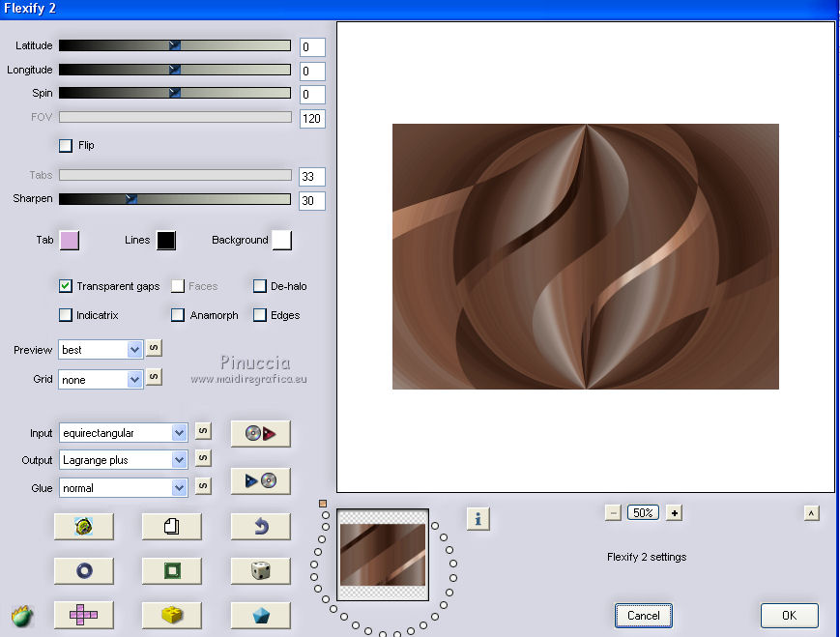Viewport: 840px width, 637px height.
Task: Click the Longitude value field
Action: point(312,71)
